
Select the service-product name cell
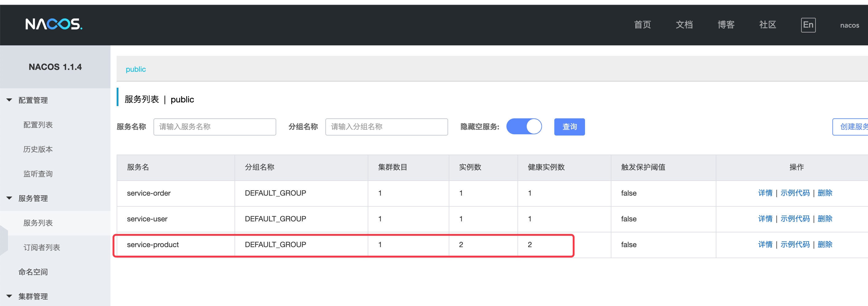[176, 245]
